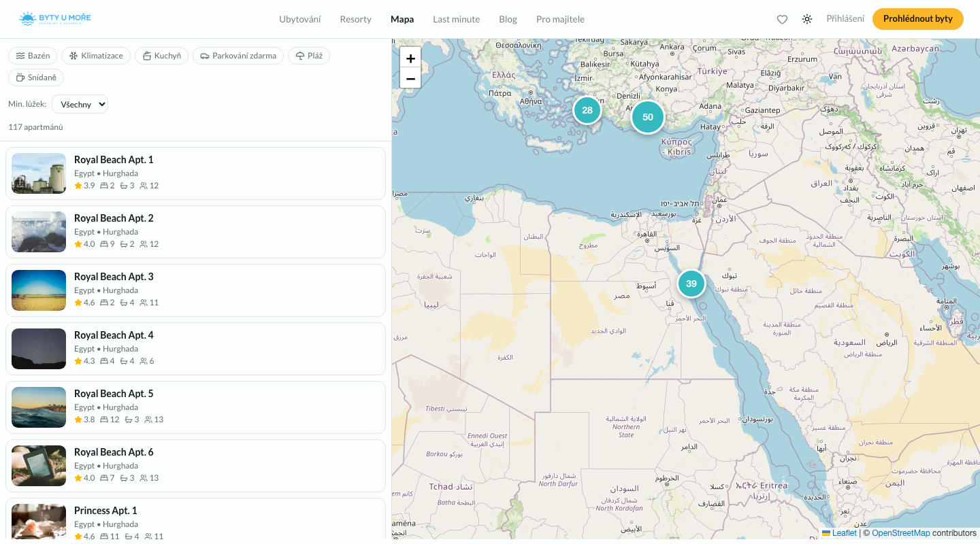Open the Min. lůžek dropdown
The image size is (980, 544).
pyautogui.click(x=80, y=104)
